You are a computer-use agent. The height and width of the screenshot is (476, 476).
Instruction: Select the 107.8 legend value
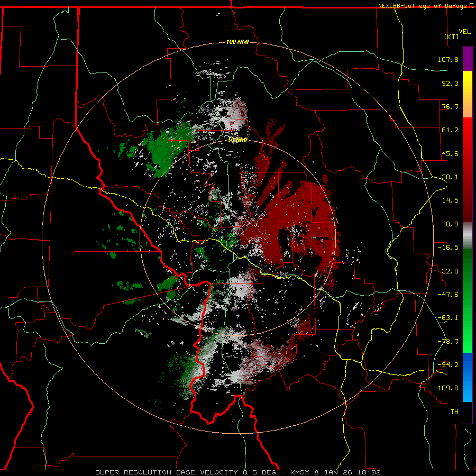pos(448,59)
